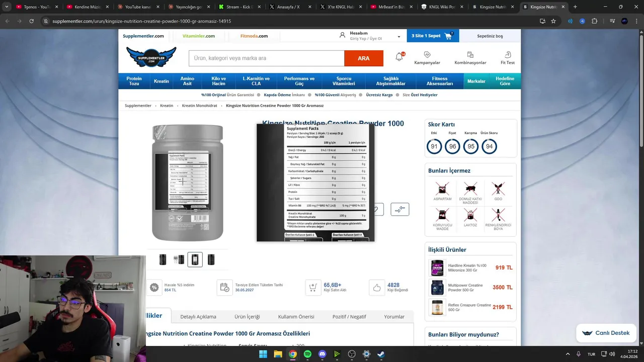Open the Hedefine Göre menu item
The width and height of the screenshot is (644, 362).
coord(505,81)
